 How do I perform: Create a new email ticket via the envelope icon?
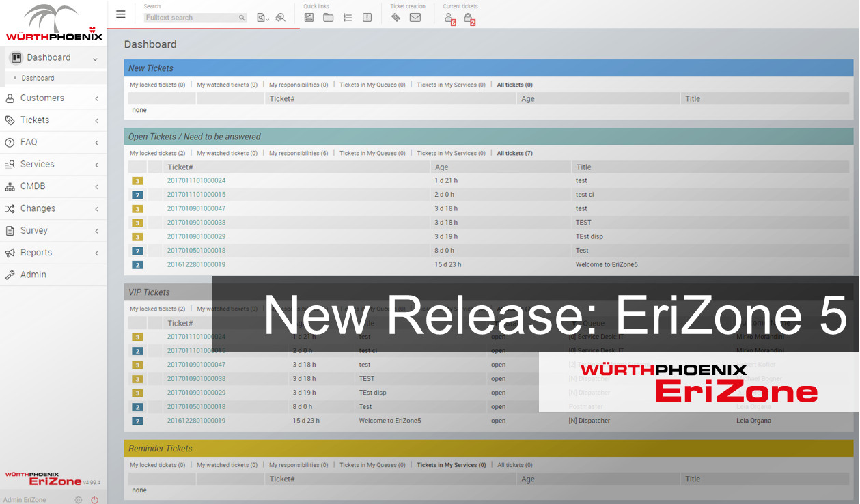tap(415, 18)
